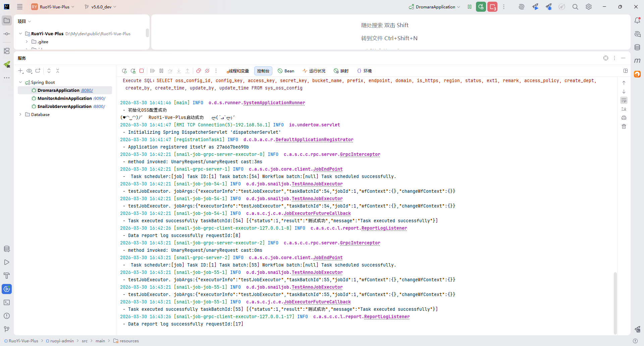Screen dimensions: 644x346
Task: Switch to the 线程和变量 tab
Action: click(238, 71)
